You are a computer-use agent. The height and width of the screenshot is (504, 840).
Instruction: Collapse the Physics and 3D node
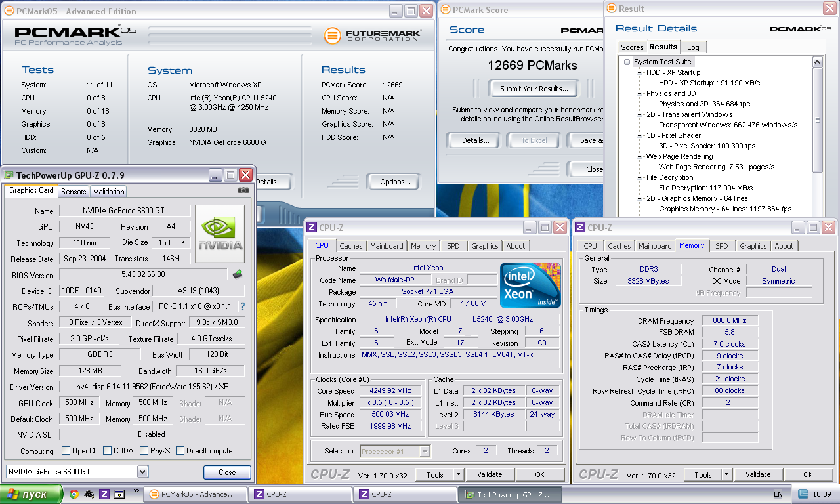click(640, 93)
